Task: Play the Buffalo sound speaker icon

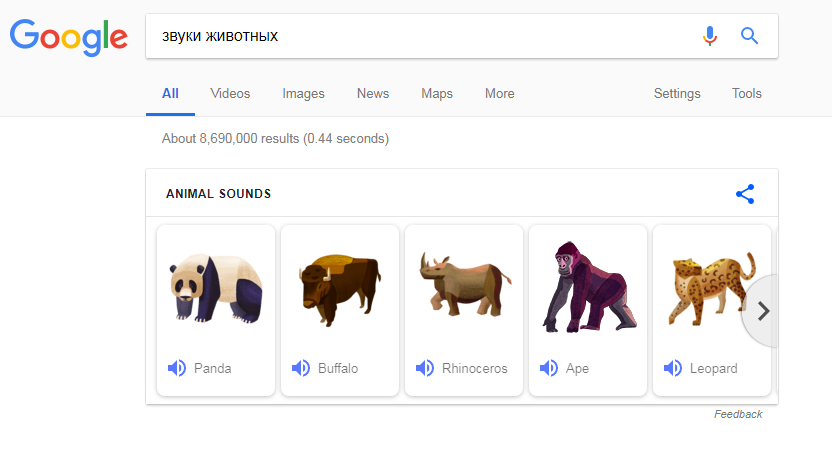Action: pyautogui.click(x=301, y=368)
